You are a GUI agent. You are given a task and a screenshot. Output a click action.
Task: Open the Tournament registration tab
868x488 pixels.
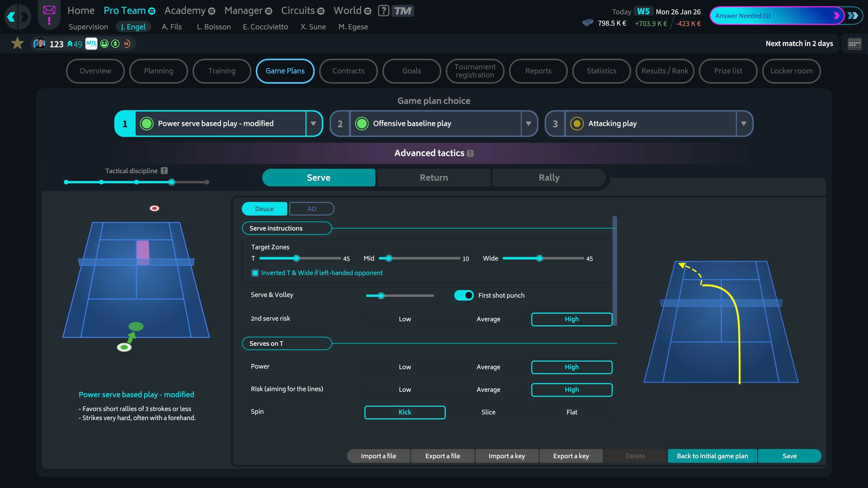pyautogui.click(x=475, y=71)
